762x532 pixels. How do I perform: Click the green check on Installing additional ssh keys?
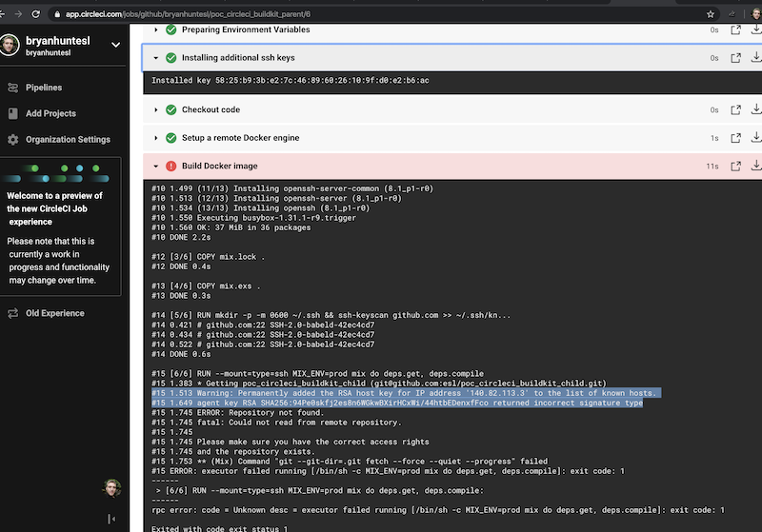[171, 58]
